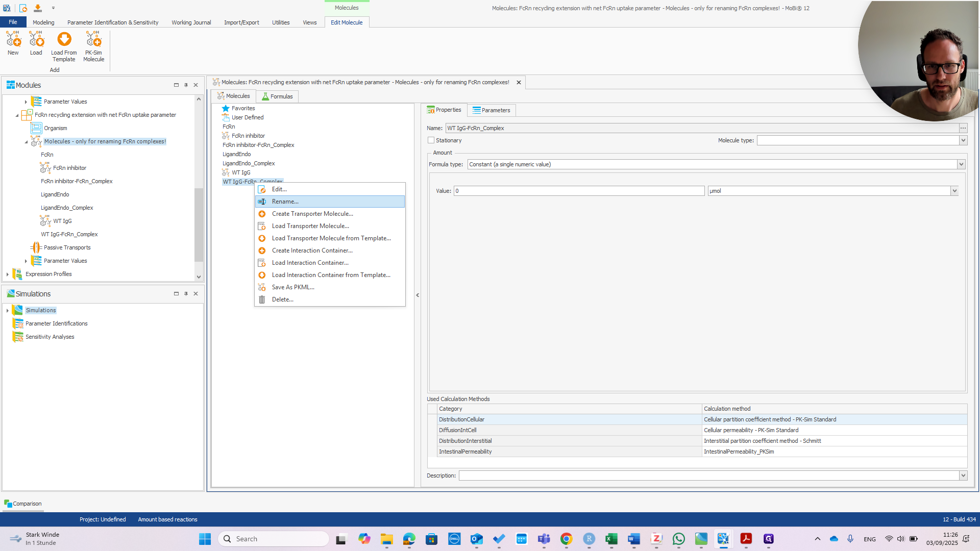Click the name ellipsis button
The width and height of the screenshot is (980, 551).
point(963,128)
